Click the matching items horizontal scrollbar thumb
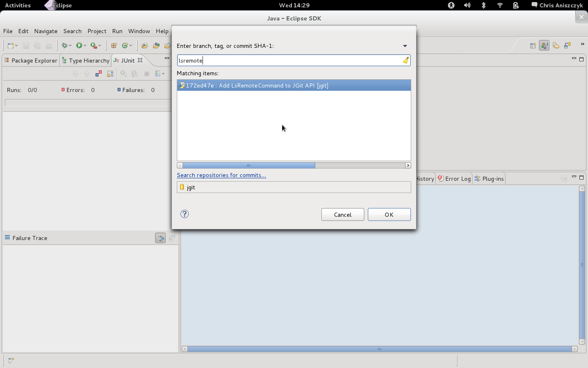This screenshot has width=588, height=368. pyautogui.click(x=249, y=165)
